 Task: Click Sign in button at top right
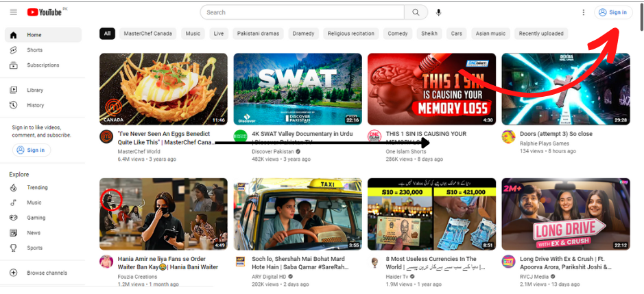[x=613, y=12]
